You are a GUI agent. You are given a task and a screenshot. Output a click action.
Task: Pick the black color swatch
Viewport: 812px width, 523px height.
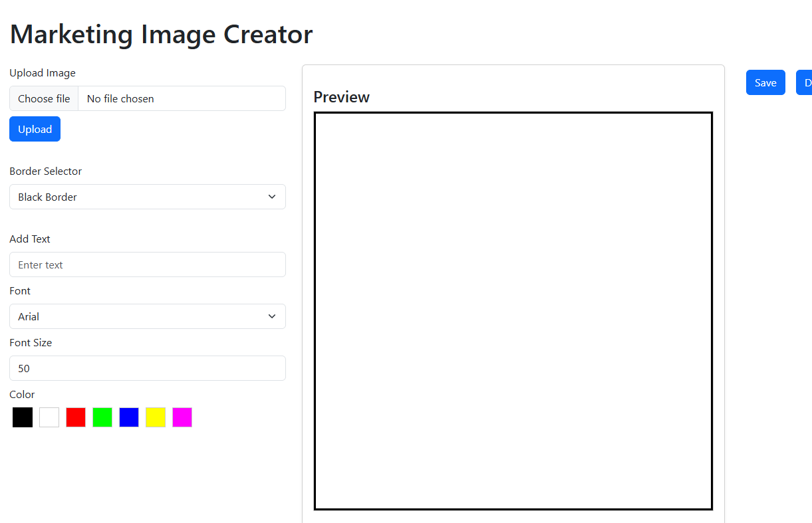22,417
